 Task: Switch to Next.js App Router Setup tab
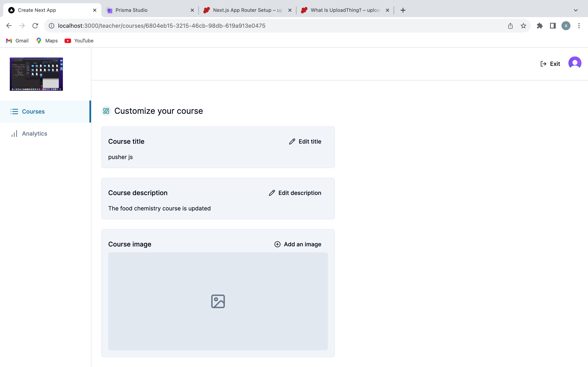[247, 10]
